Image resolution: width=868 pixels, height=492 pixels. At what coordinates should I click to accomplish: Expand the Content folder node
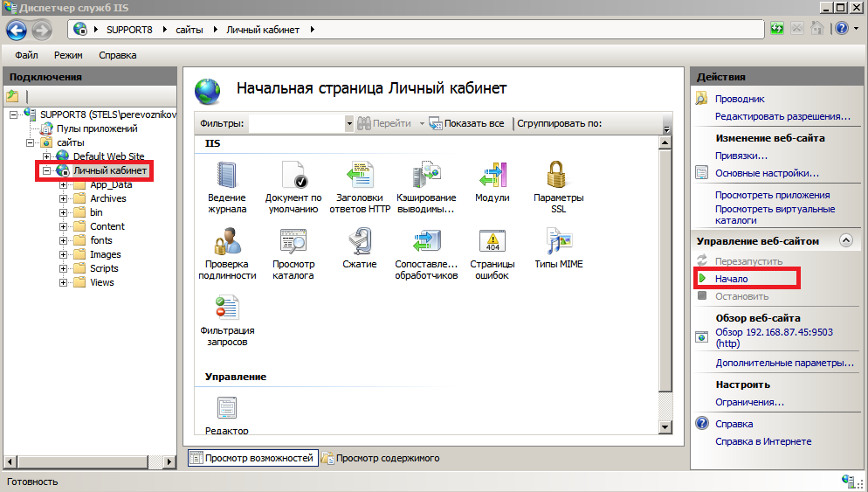coord(63,226)
